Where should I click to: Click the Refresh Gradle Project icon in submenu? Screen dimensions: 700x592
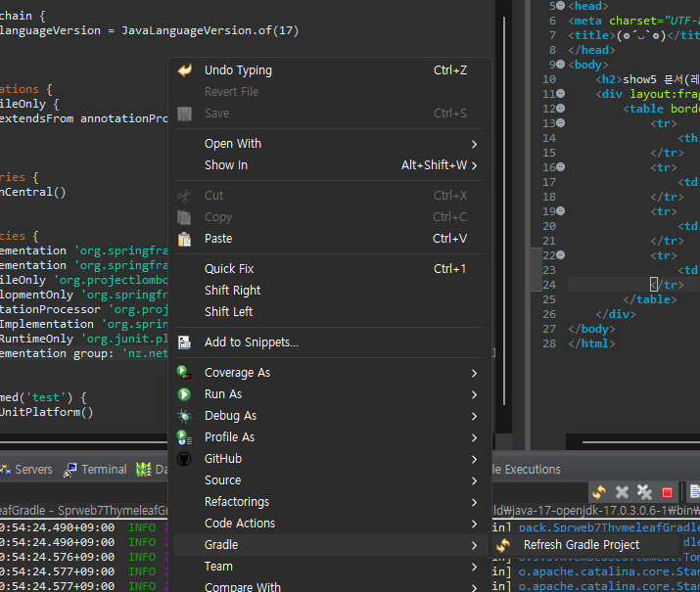pyautogui.click(x=503, y=545)
